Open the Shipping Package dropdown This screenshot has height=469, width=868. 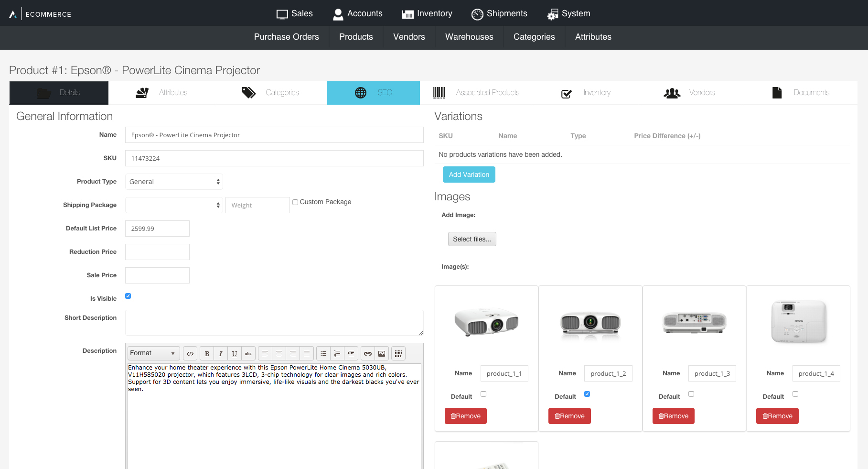tap(174, 205)
